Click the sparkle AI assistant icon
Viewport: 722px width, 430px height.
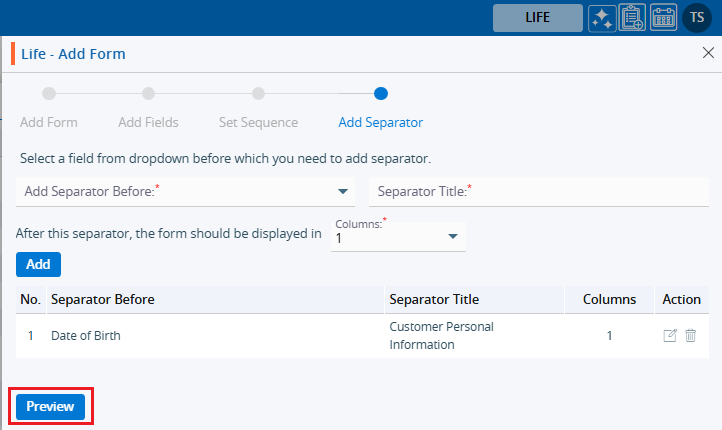602,18
